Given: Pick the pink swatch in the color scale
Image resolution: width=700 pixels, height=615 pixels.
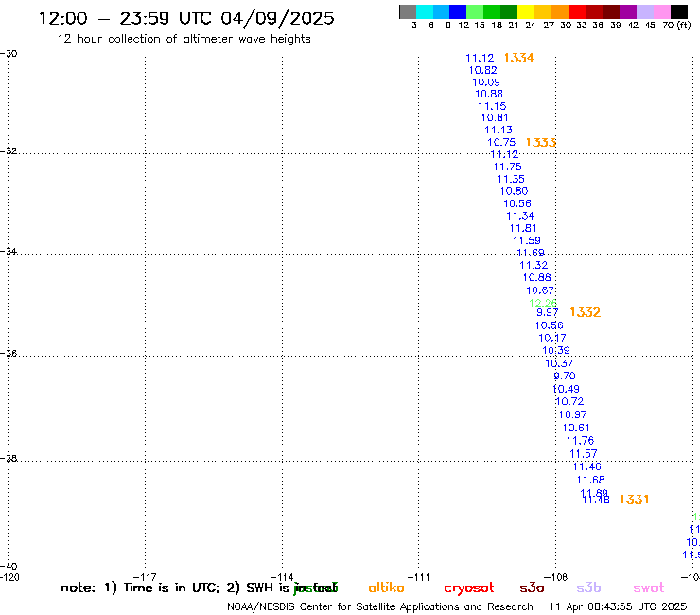Looking at the screenshot, I should 662,11.
